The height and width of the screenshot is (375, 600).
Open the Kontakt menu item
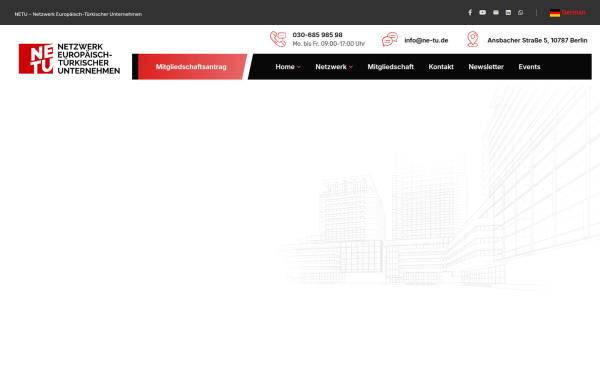[441, 67]
